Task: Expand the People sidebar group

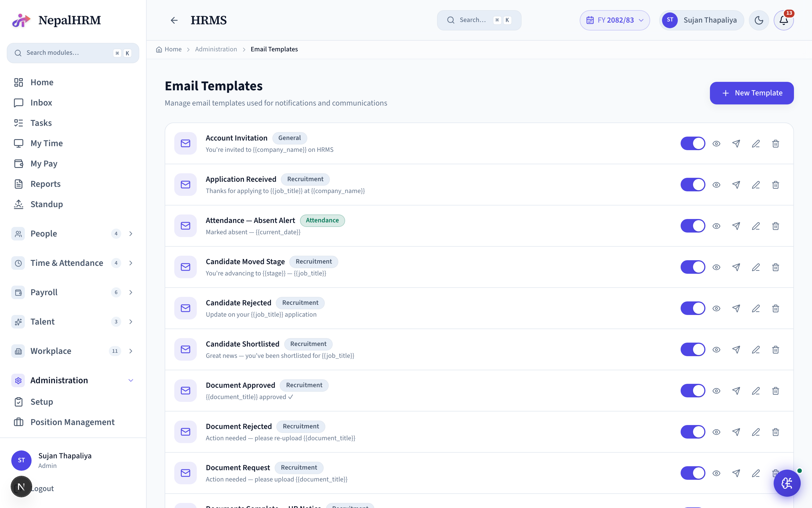Action: (73, 233)
